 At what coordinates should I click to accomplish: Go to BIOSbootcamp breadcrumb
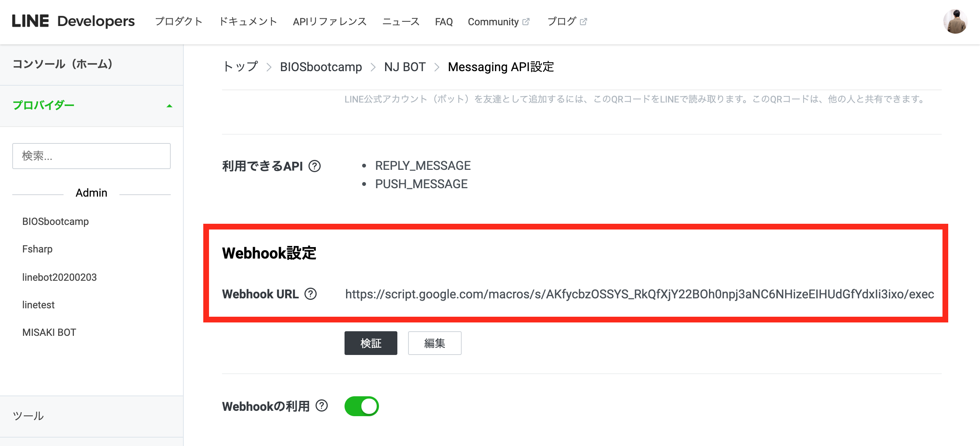[321, 67]
